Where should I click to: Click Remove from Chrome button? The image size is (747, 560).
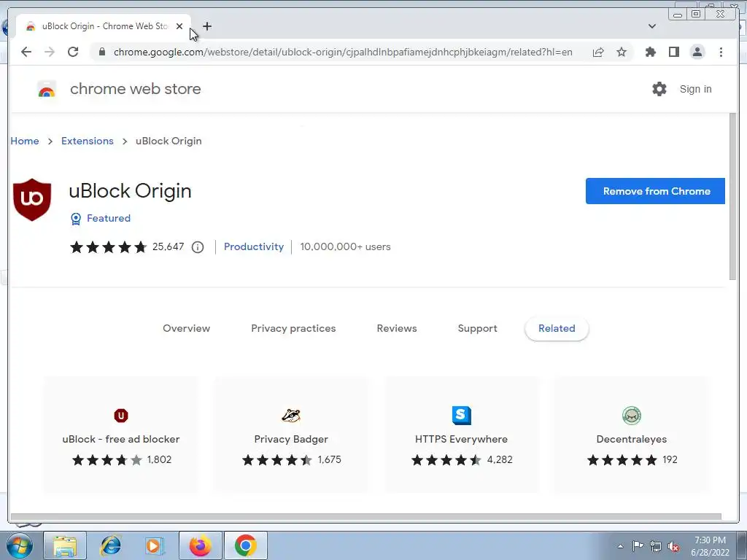click(655, 191)
